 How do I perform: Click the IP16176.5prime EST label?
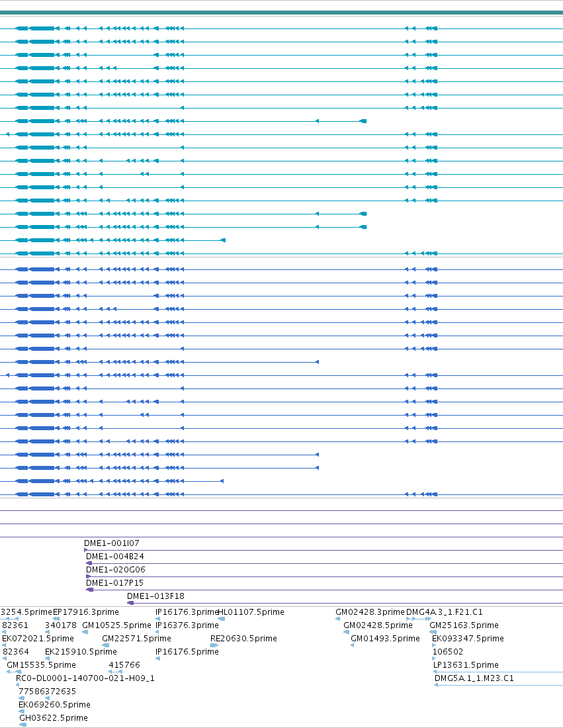(187, 651)
